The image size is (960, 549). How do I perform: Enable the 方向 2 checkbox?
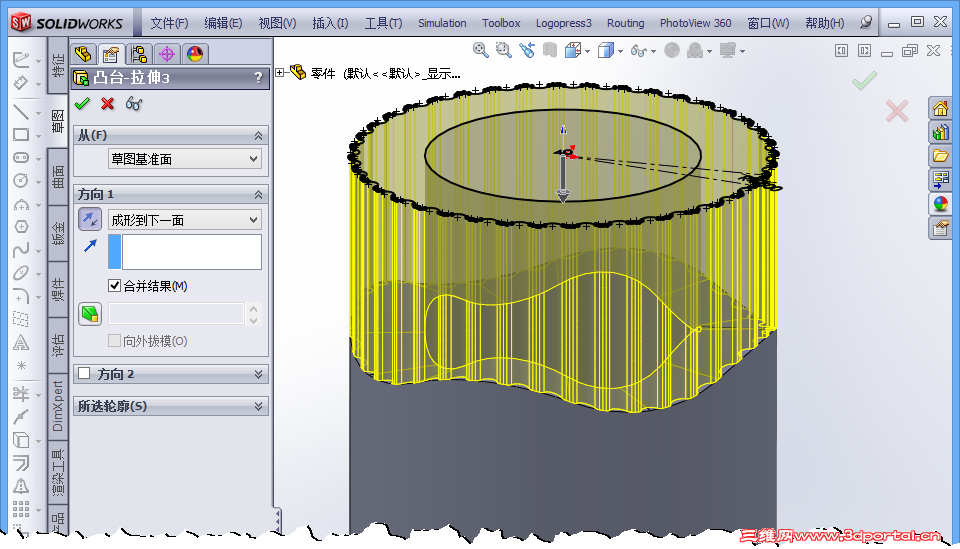point(84,373)
